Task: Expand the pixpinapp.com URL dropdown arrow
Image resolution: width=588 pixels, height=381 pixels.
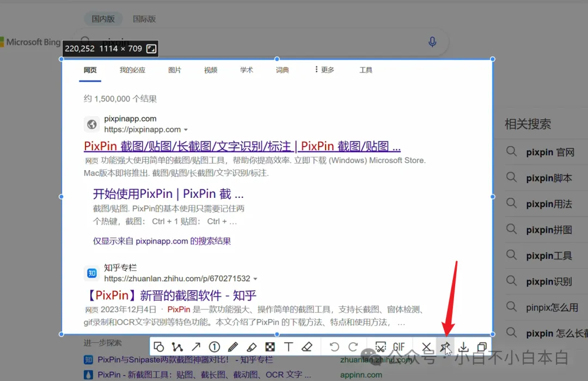Action: pyautogui.click(x=186, y=130)
